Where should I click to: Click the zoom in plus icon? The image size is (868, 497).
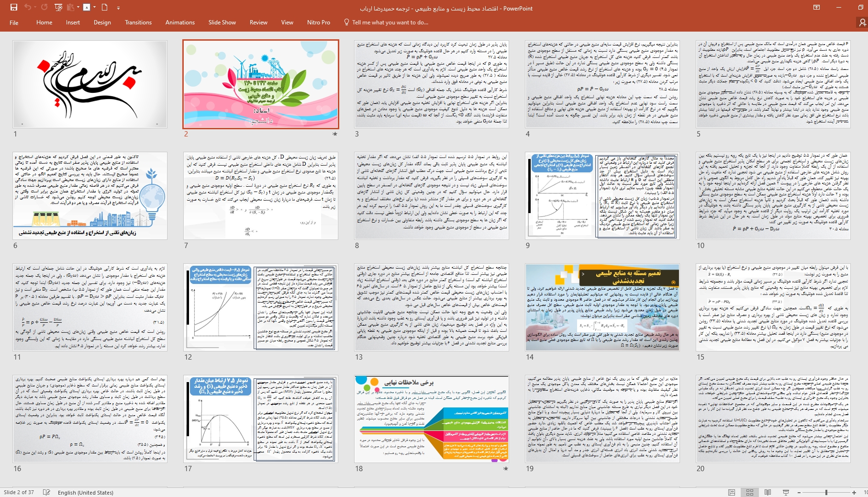click(854, 492)
